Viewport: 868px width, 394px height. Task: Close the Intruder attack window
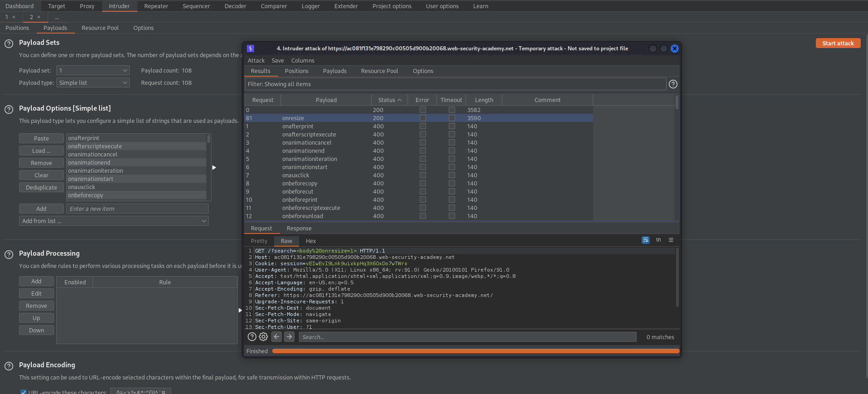675,49
